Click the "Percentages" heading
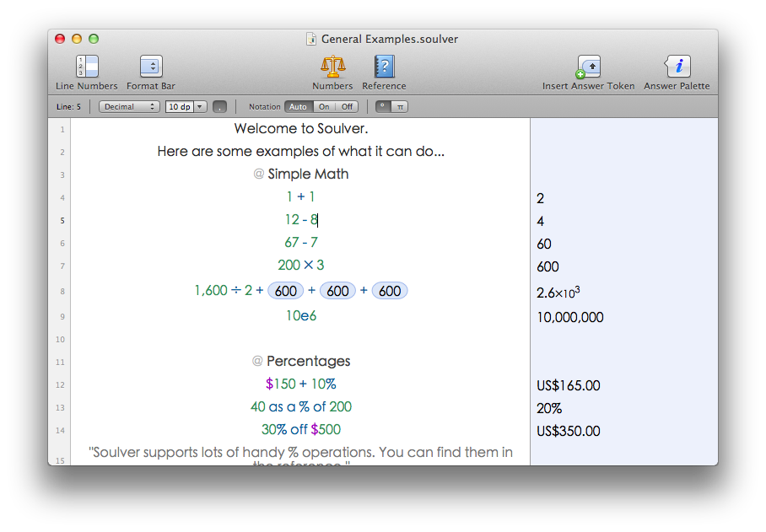 309,361
